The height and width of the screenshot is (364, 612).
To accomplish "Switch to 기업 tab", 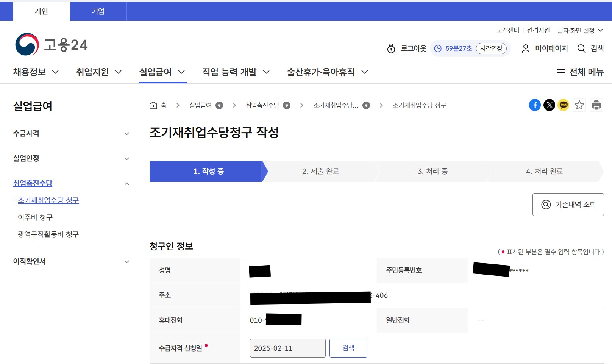I will 98,11.
